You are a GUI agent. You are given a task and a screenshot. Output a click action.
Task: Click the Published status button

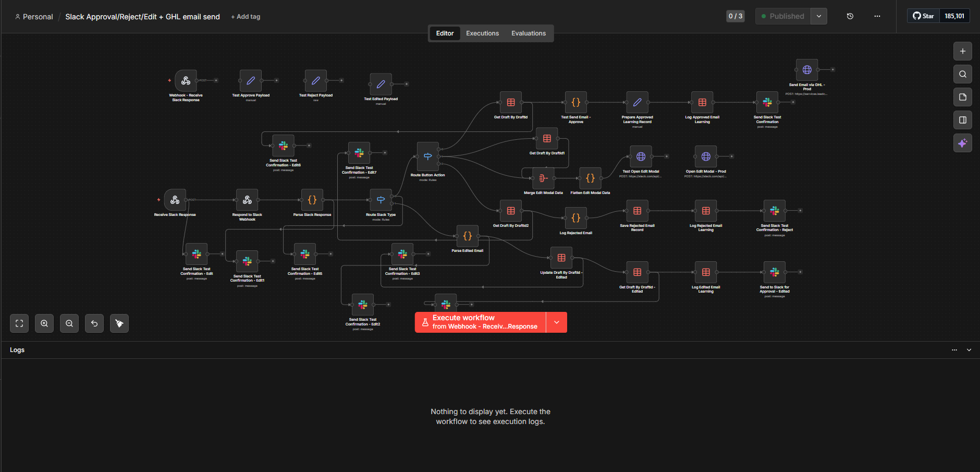click(783, 16)
